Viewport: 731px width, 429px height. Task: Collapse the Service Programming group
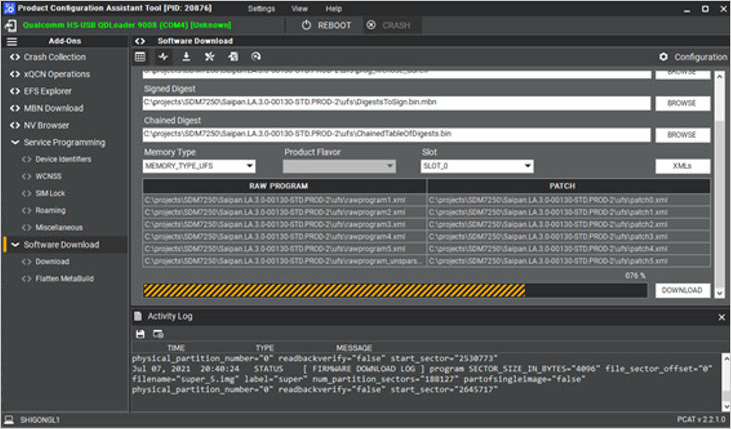pyautogui.click(x=15, y=142)
